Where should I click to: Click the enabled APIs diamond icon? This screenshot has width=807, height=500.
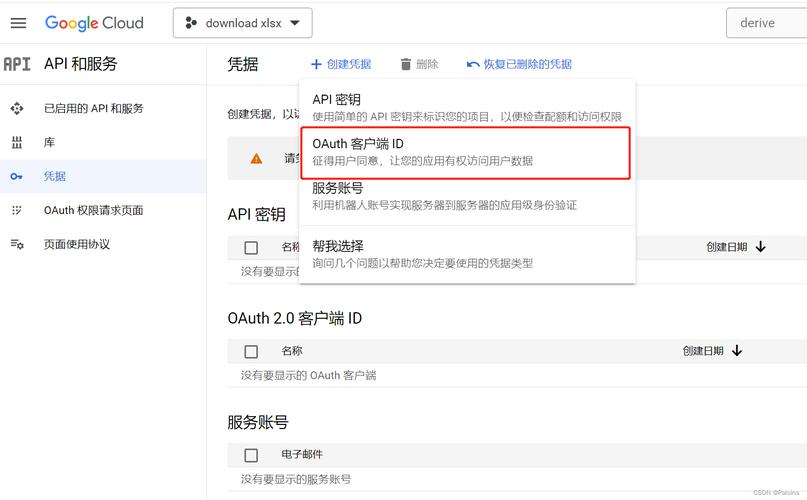(17, 109)
